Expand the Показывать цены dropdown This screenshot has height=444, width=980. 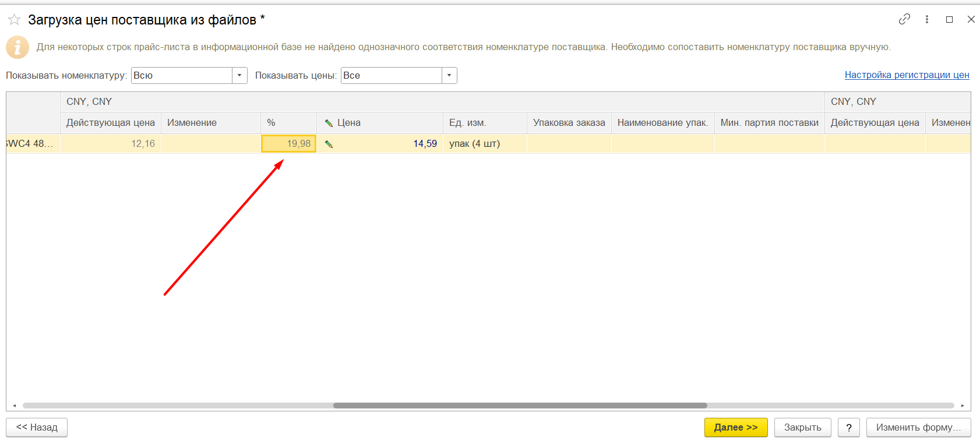pos(449,75)
